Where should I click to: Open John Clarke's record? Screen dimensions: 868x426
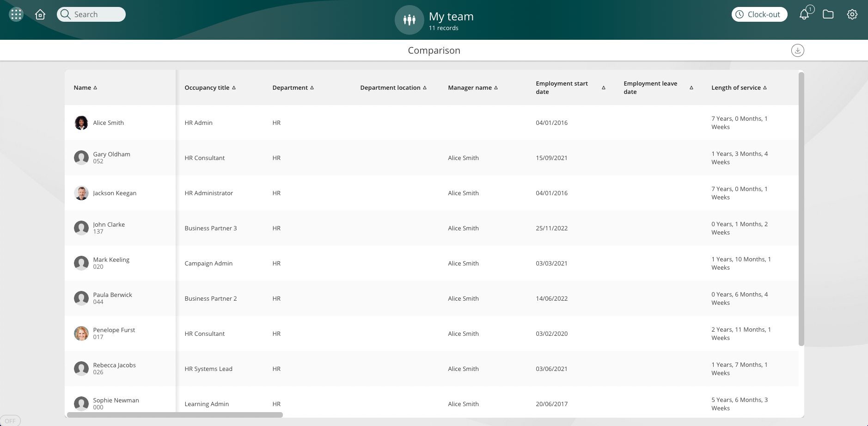pos(109,224)
